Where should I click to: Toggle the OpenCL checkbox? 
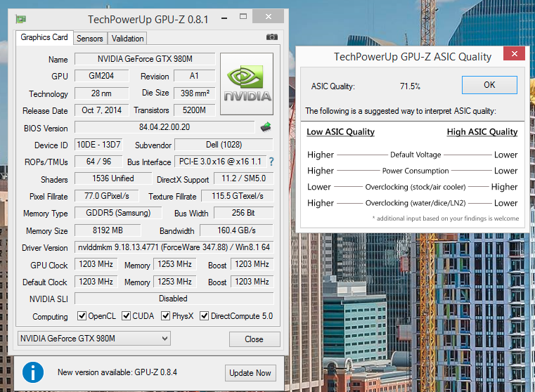tap(82, 316)
